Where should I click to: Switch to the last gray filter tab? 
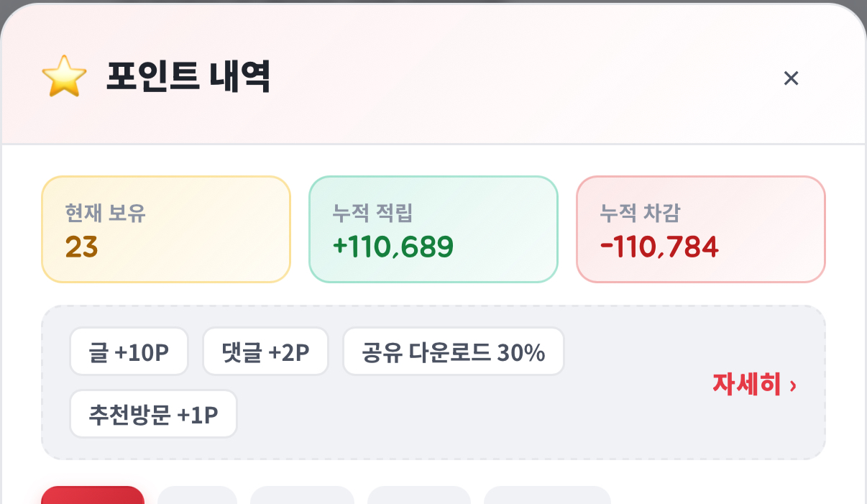point(547,495)
